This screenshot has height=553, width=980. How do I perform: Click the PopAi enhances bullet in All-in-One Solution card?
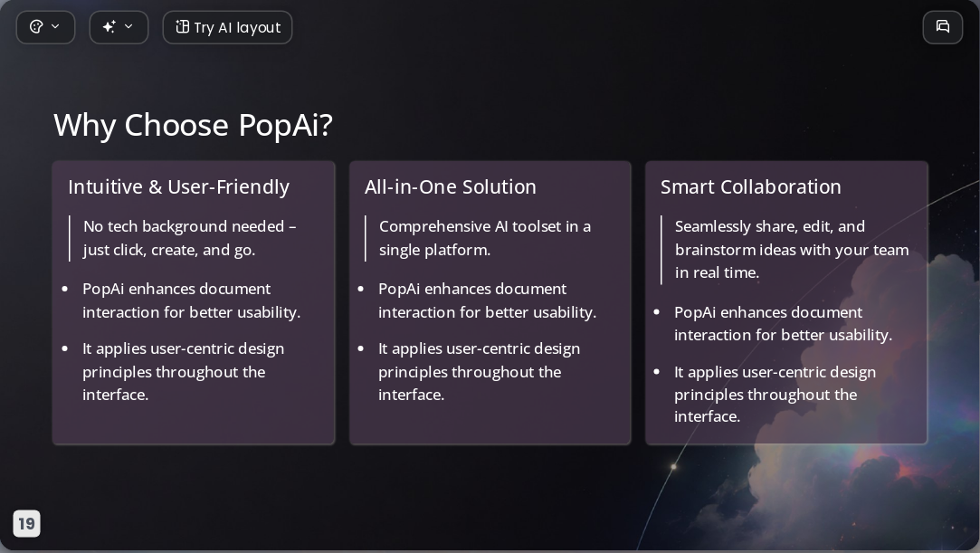click(488, 300)
